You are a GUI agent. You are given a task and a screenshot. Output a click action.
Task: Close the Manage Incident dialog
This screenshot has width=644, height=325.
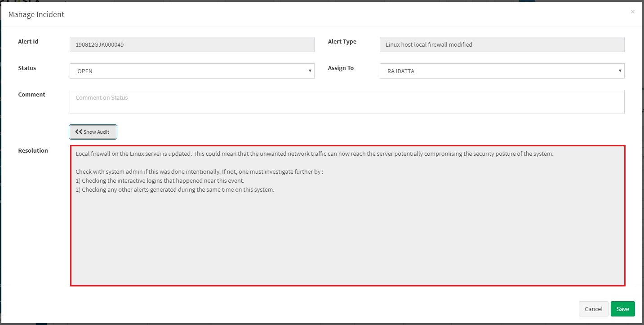[x=632, y=12]
